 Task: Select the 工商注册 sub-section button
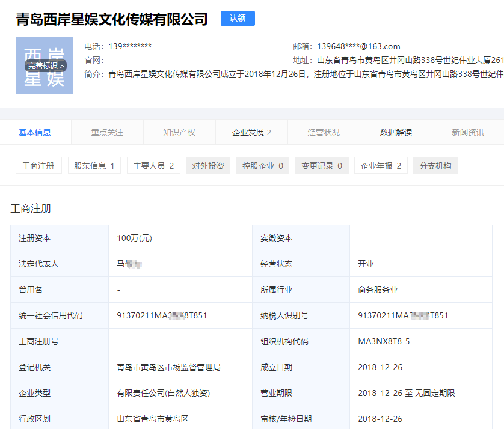pos(38,166)
